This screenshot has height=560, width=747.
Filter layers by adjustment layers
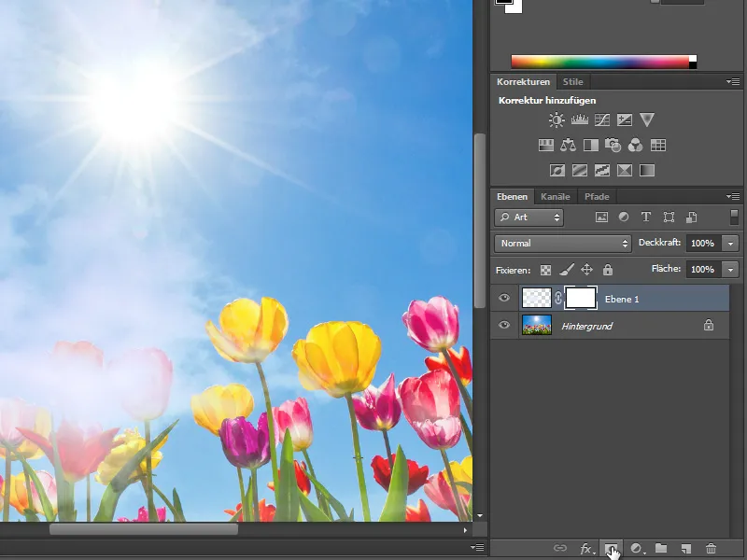click(x=624, y=217)
